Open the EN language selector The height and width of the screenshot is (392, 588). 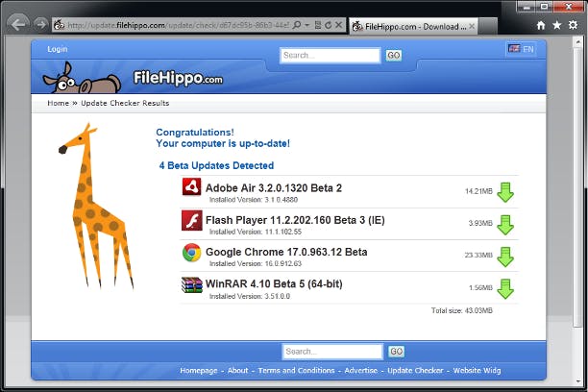click(x=521, y=49)
